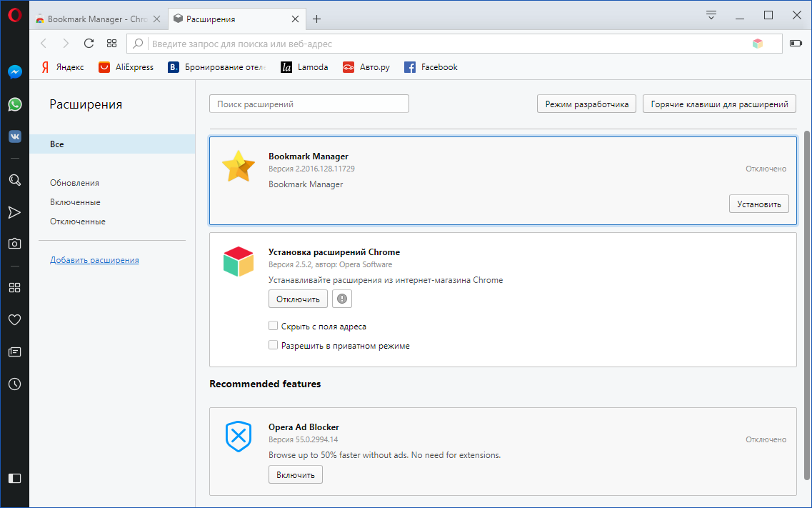Screen dimensions: 812x508
Task: Open bookmarks heart icon in sidebar
Action: point(14,320)
